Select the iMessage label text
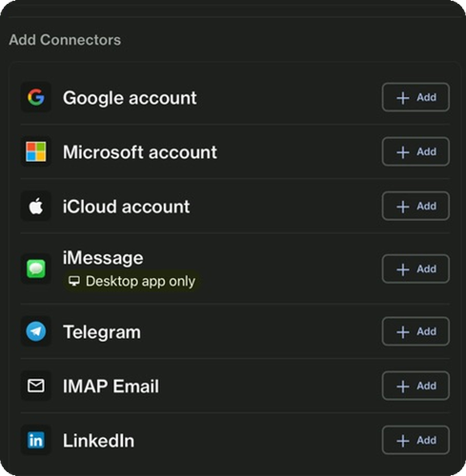 [x=103, y=258]
